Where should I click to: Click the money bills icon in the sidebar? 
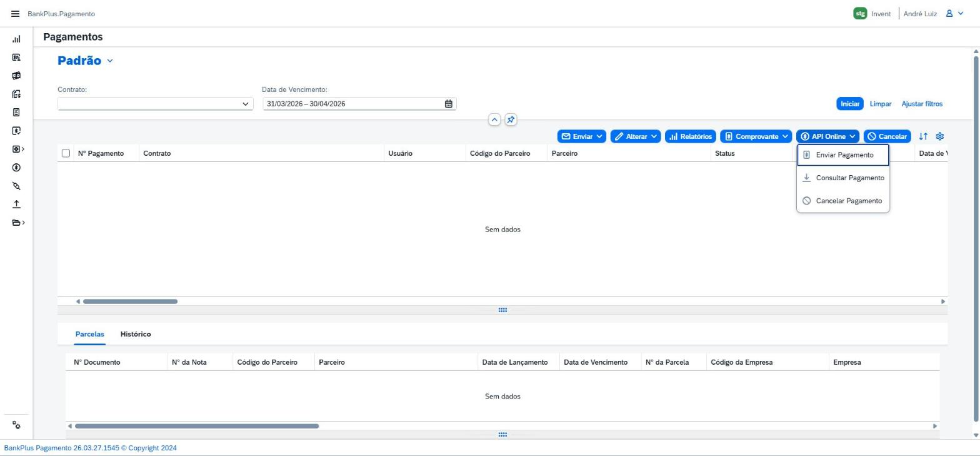pyautogui.click(x=16, y=76)
